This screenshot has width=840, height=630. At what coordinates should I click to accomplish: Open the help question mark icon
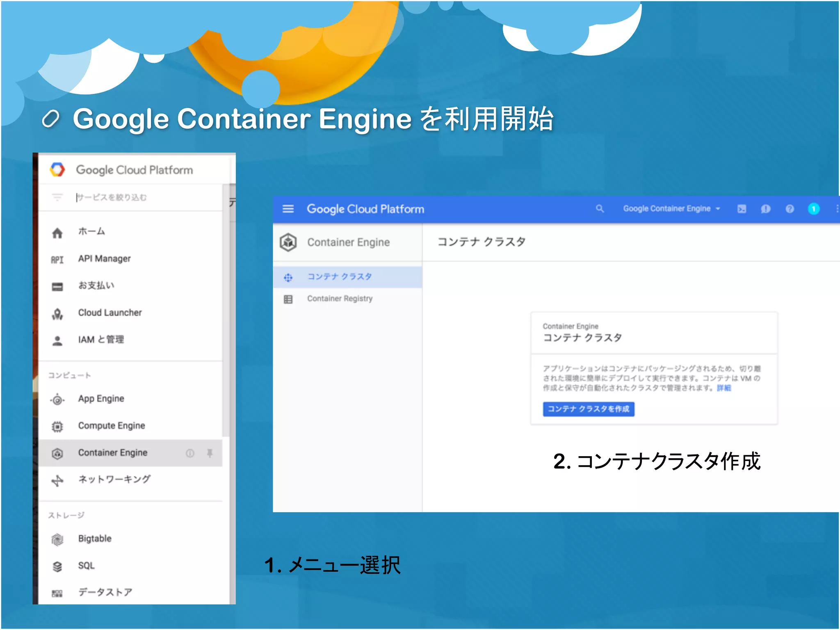click(790, 209)
